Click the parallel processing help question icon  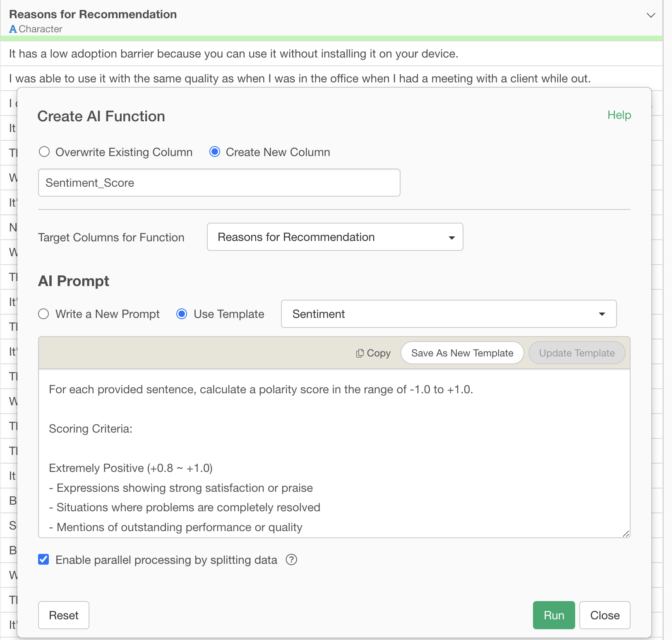pyautogui.click(x=291, y=560)
